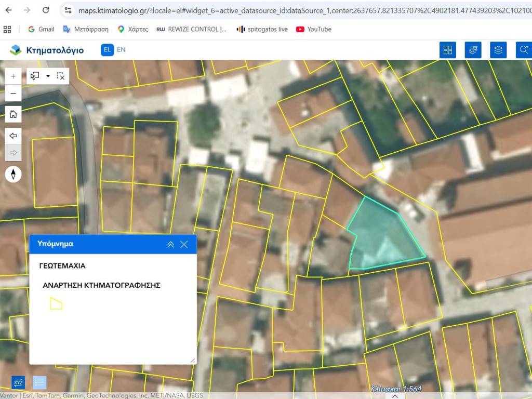The width and height of the screenshot is (532, 399).
Task: Switch language to EL
Action: point(107,50)
